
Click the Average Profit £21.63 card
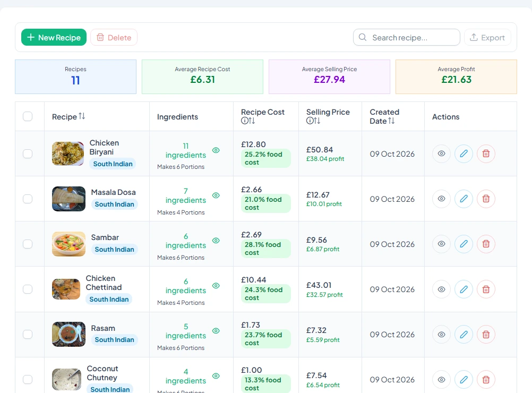[x=456, y=76]
